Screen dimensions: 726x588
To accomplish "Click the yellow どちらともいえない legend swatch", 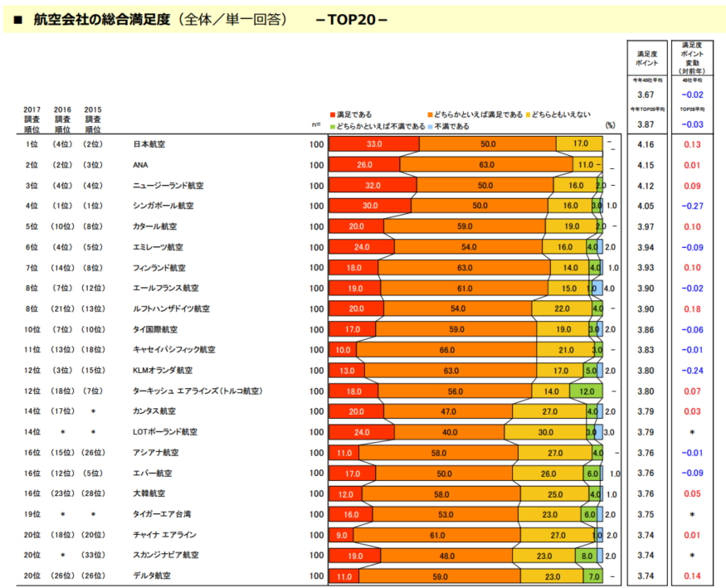I will coord(528,114).
